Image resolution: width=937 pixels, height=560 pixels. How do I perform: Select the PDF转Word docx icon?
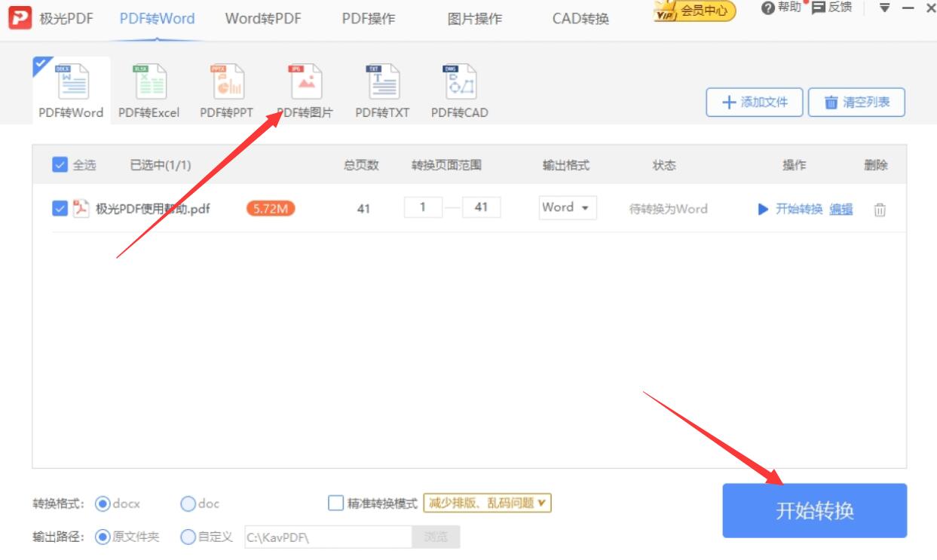click(x=72, y=83)
